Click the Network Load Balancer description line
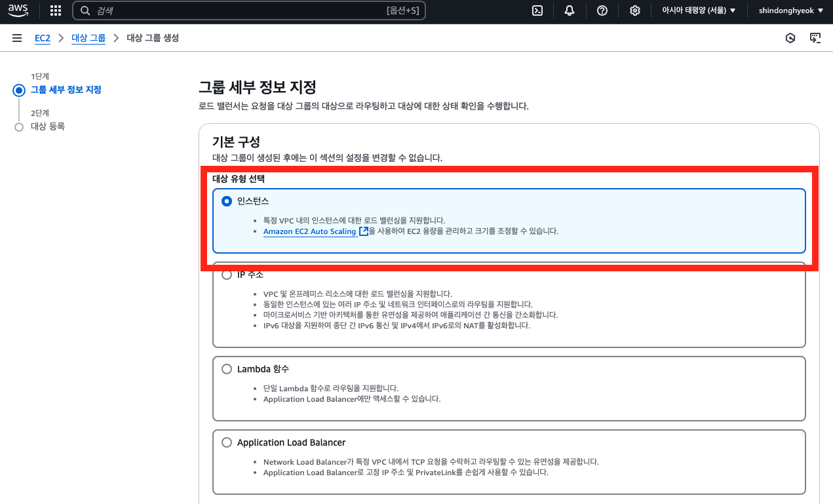This screenshot has height=504, width=833. pos(431,462)
